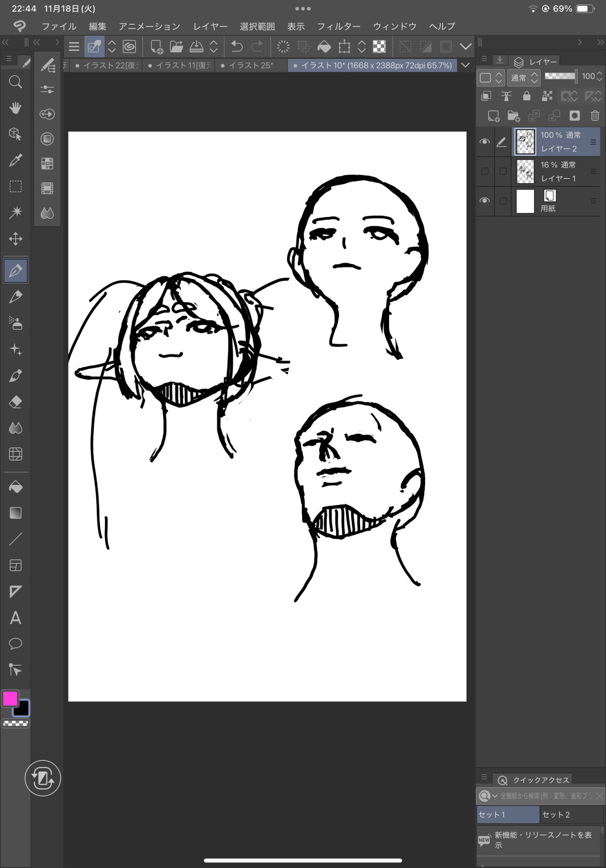
Task: Delete layer using the trash icon
Action: pyautogui.click(x=595, y=115)
